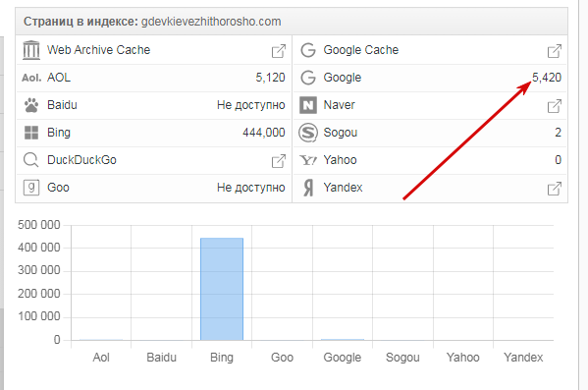The image size is (588, 390).
Task: Click the Yandex Я logo icon
Action: click(308, 188)
